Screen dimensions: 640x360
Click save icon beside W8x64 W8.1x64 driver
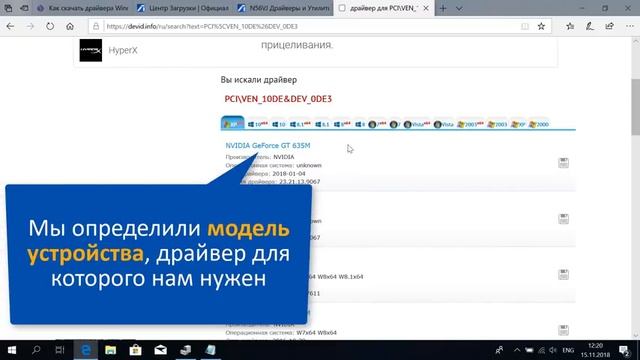pos(563,274)
